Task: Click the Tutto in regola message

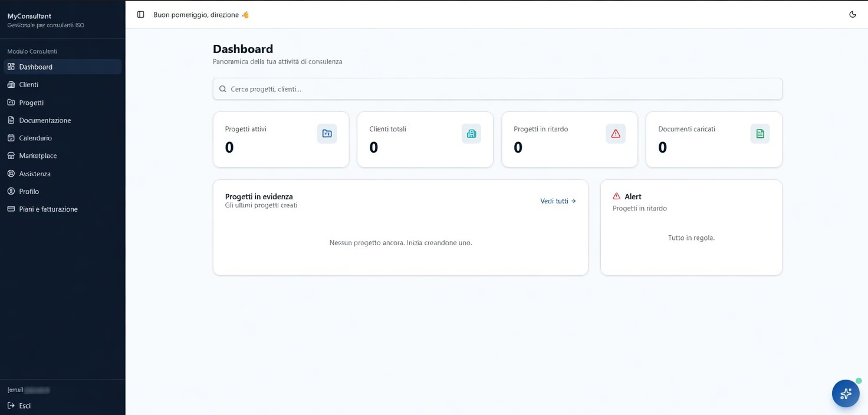Action: pos(691,238)
